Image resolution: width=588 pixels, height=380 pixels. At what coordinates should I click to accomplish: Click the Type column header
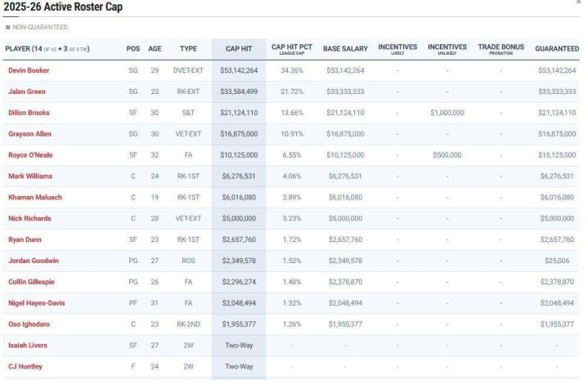pyautogui.click(x=188, y=49)
